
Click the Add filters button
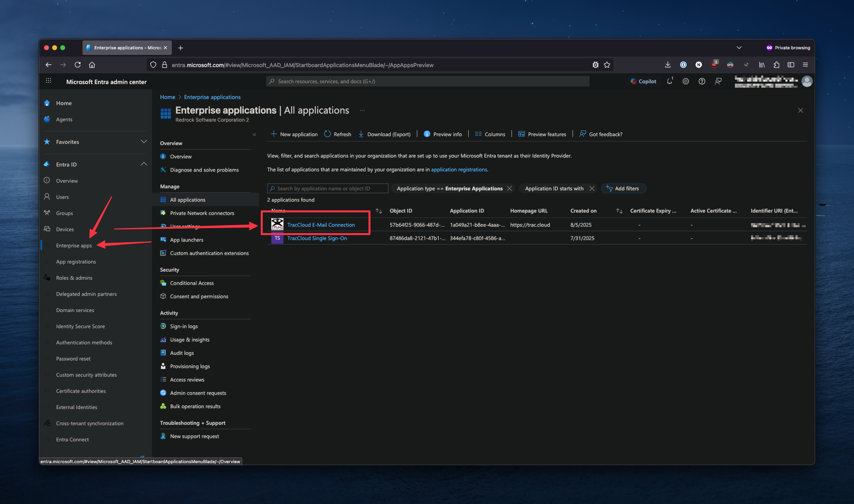click(623, 189)
